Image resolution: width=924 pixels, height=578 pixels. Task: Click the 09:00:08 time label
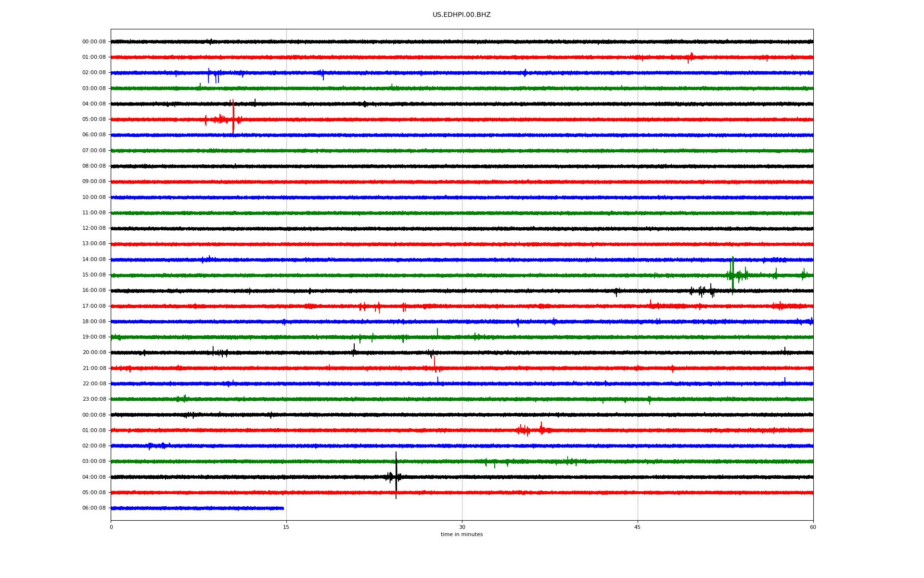coord(94,182)
